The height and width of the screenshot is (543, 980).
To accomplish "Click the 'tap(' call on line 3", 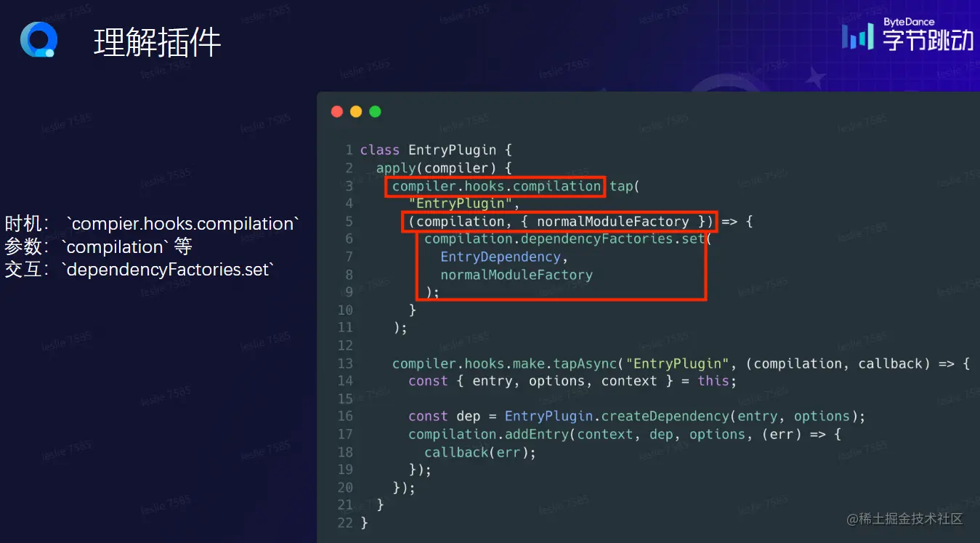I will (x=624, y=186).
